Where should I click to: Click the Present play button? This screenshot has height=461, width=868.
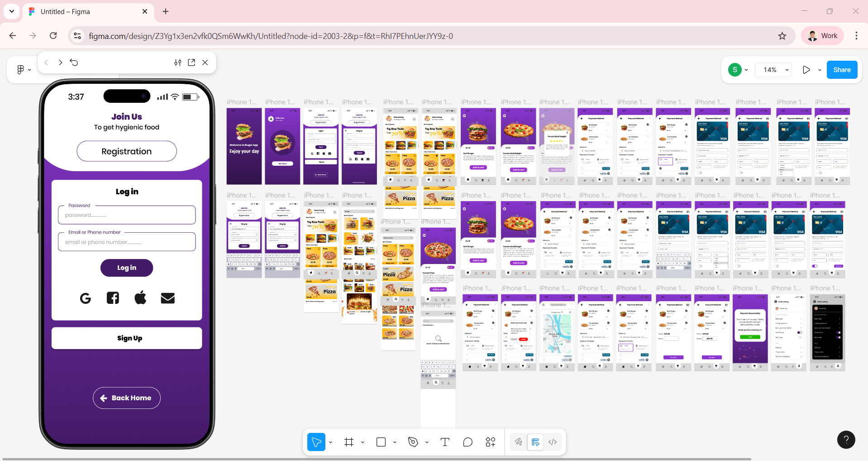point(806,70)
